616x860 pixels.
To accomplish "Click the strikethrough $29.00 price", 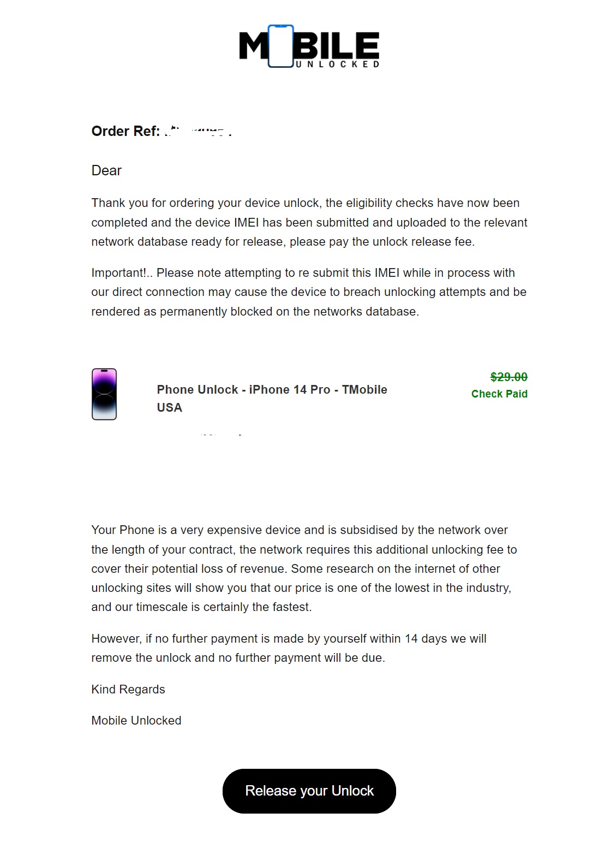I will click(509, 377).
